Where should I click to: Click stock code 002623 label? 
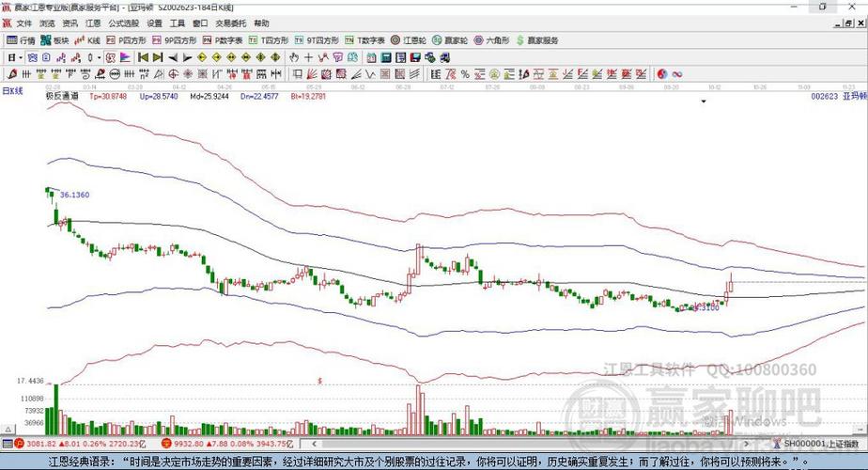point(825,96)
